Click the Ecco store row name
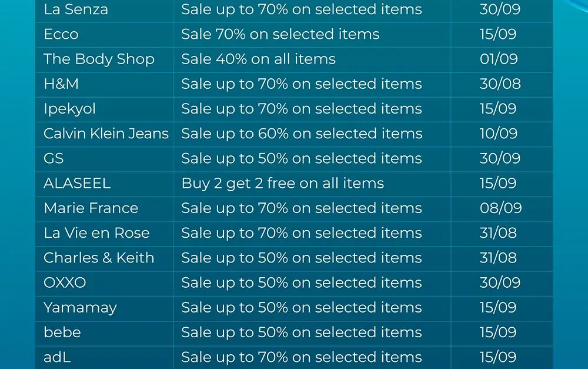The image size is (588, 369). (61, 34)
